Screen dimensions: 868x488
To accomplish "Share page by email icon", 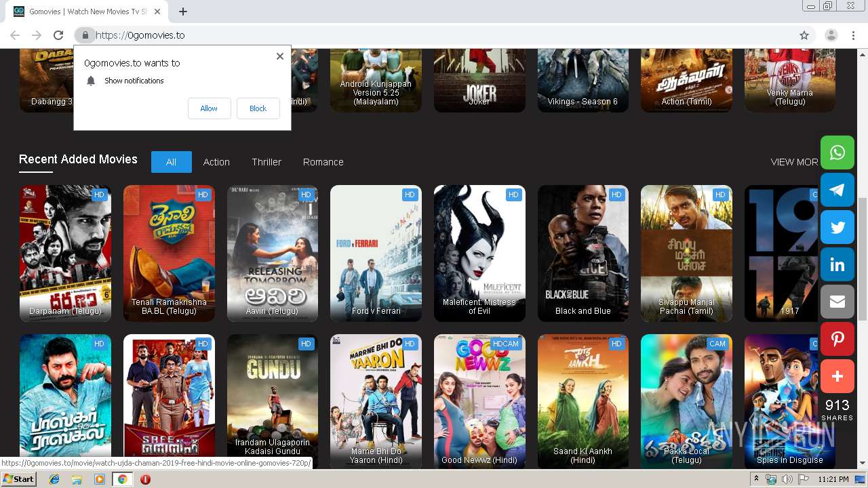I will tap(837, 302).
